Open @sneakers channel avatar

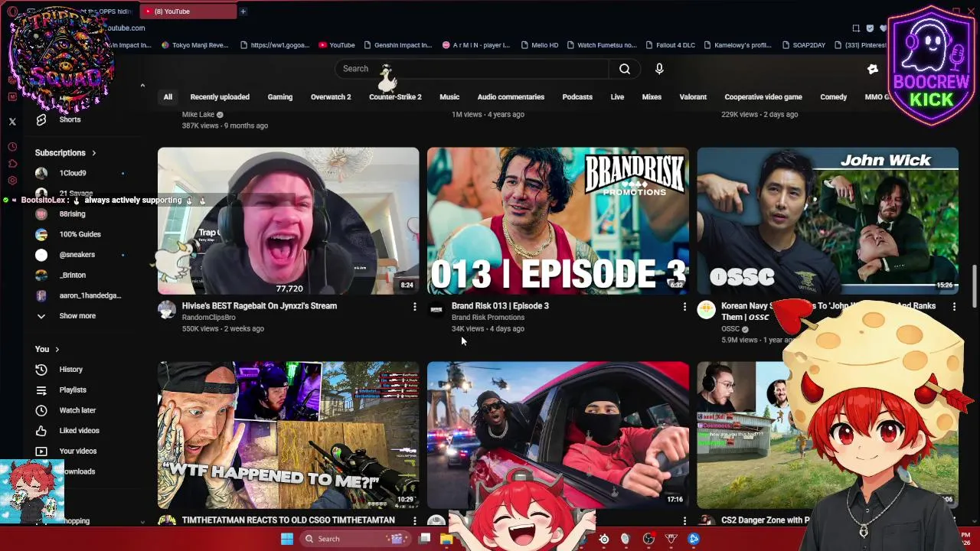(41, 255)
